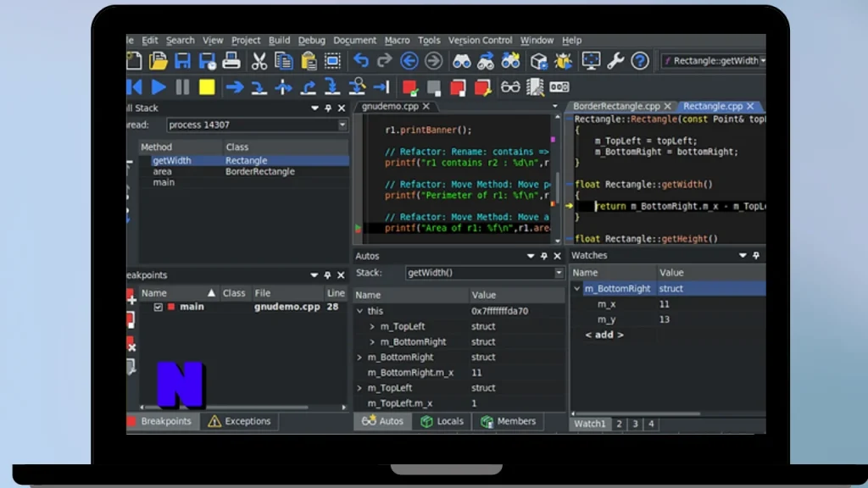Image resolution: width=868 pixels, height=488 pixels.
Task: Select the area row in call stack
Action: pos(244,171)
